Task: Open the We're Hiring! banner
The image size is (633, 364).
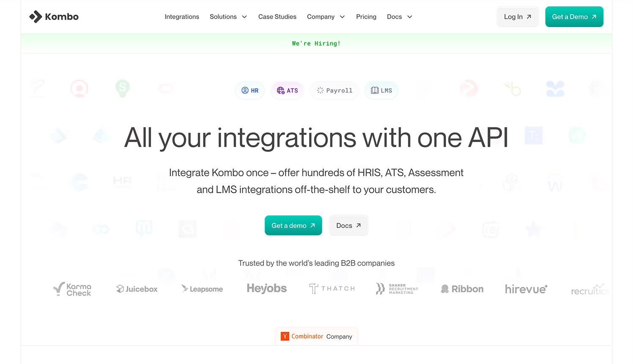Action: click(x=316, y=43)
